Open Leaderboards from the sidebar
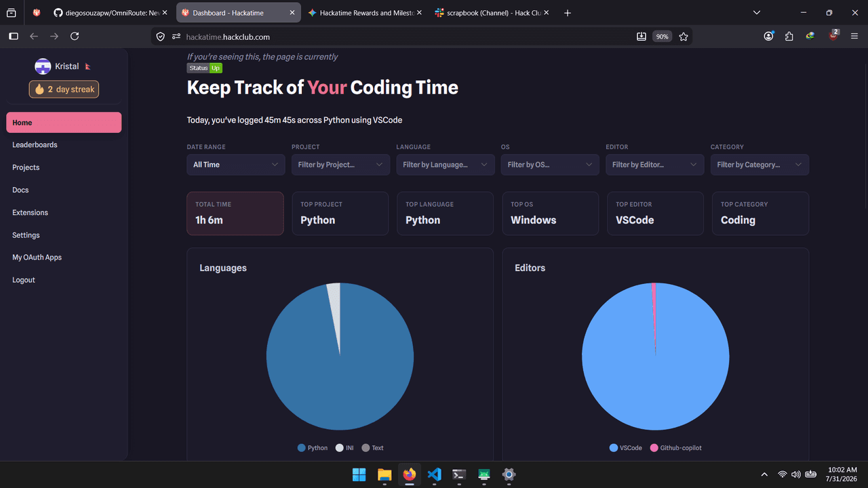868x488 pixels. 64,145
